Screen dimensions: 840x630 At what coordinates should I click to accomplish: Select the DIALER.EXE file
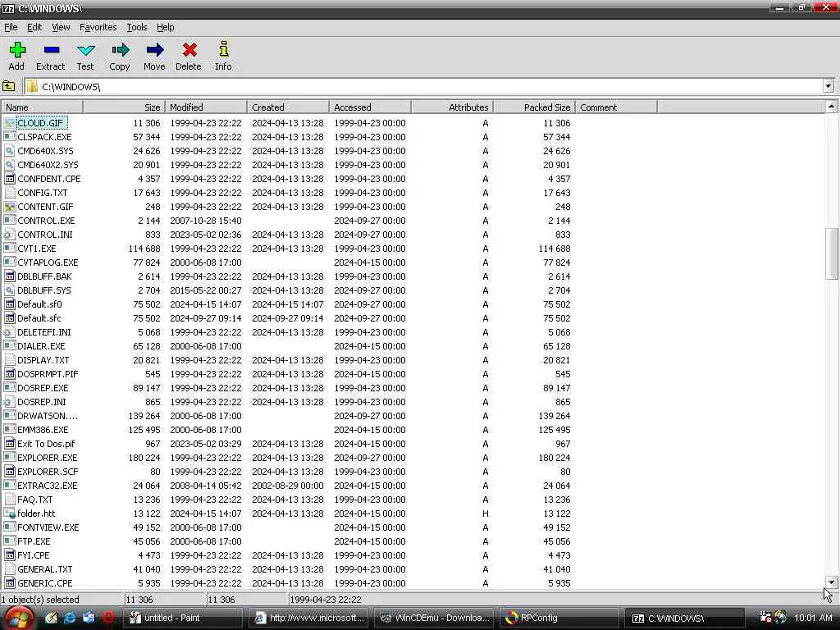41,346
